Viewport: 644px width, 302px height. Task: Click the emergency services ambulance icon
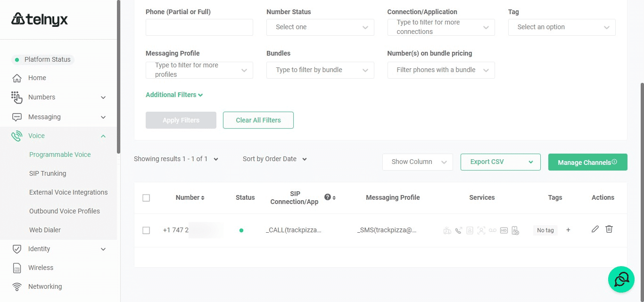[x=447, y=230]
